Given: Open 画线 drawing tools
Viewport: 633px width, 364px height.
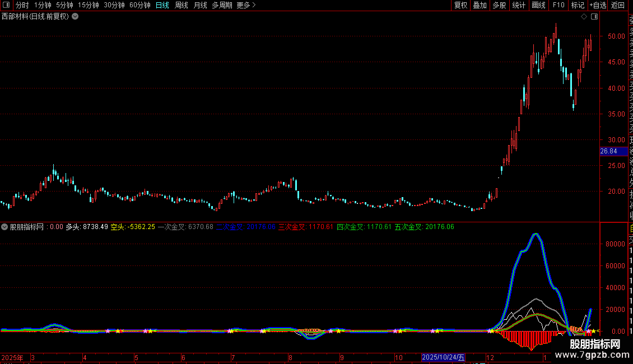Looking at the screenshot, I should click(x=538, y=5).
